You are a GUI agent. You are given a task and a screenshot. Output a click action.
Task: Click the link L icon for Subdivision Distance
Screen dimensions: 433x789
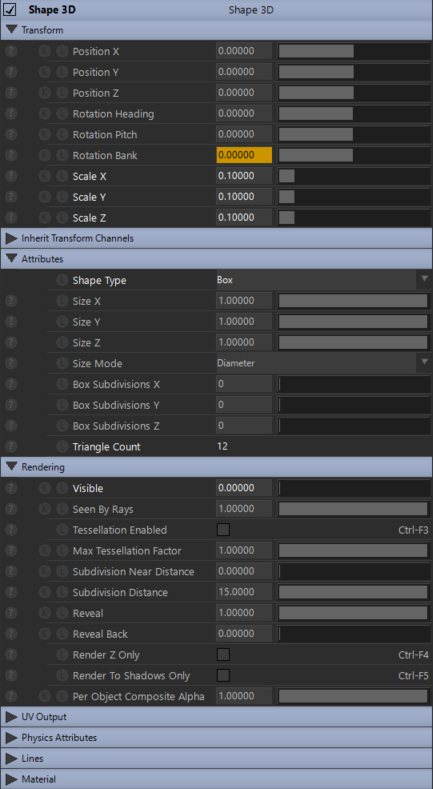pyautogui.click(x=62, y=592)
